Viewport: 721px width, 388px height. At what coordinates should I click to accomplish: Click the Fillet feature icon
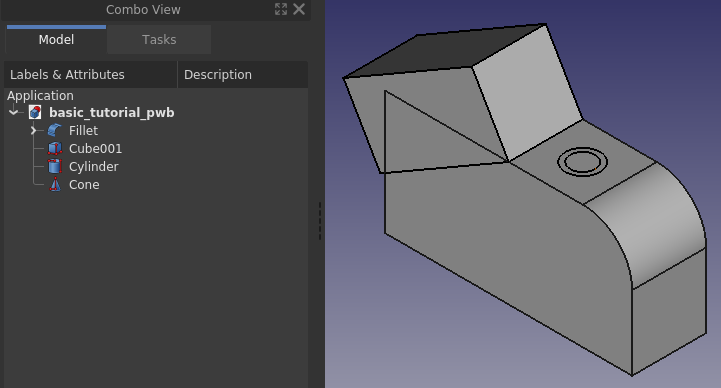pos(55,131)
